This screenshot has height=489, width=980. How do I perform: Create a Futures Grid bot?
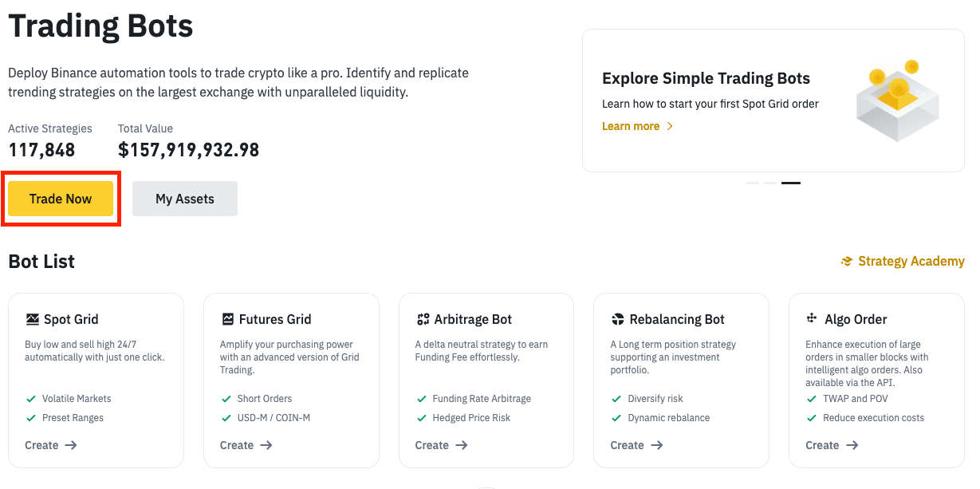tap(246, 445)
